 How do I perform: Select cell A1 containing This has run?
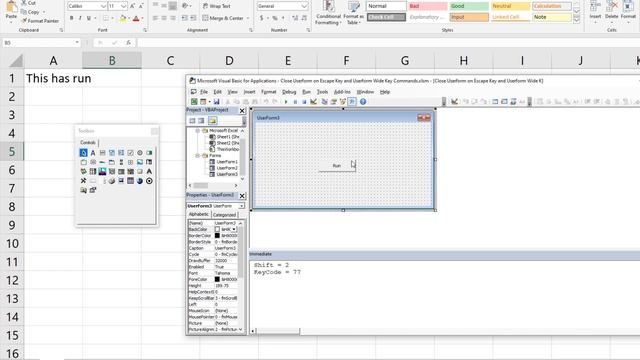point(53,78)
